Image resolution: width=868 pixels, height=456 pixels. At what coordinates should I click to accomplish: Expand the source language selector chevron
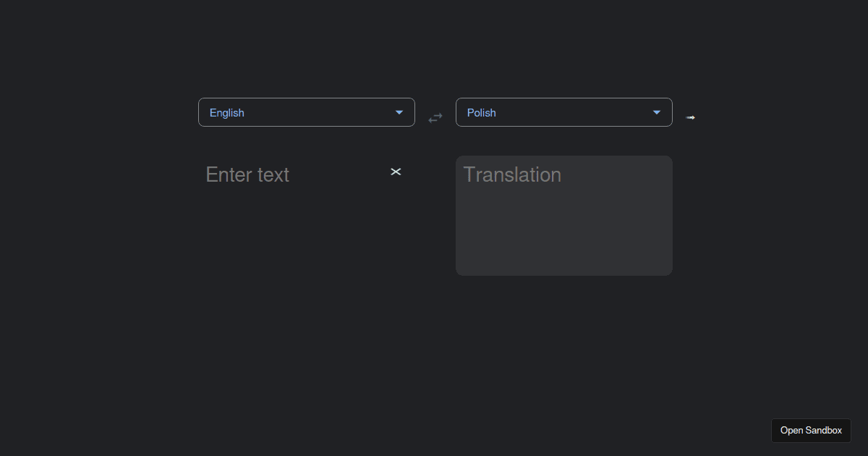[399, 112]
